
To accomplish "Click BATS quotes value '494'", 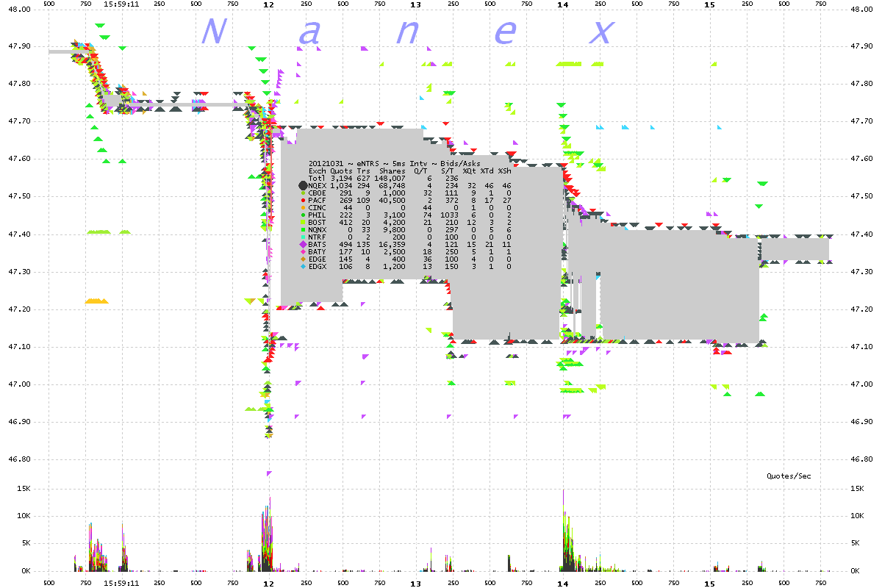I will tap(345, 244).
